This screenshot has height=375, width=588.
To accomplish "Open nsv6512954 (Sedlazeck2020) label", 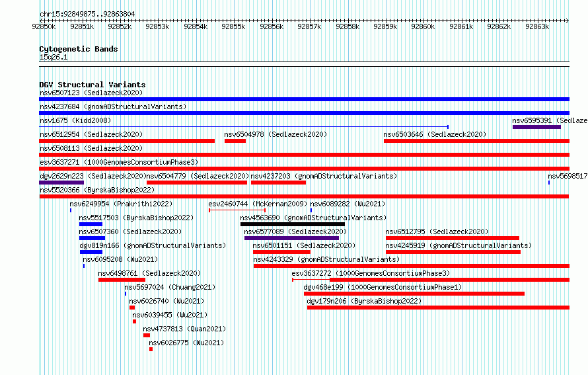I will pyautogui.click(x=91, y=134).
